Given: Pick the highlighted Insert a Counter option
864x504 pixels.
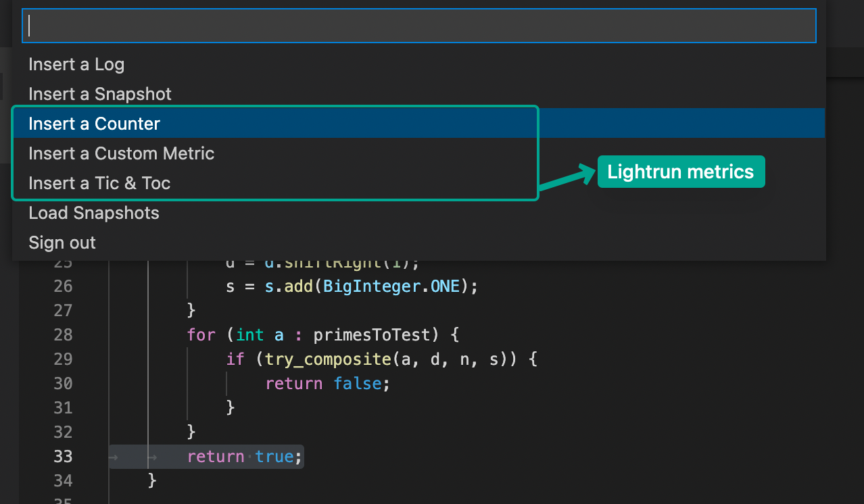Looking at the screenshot, I should pyautogui.click(x=95, y=124).
